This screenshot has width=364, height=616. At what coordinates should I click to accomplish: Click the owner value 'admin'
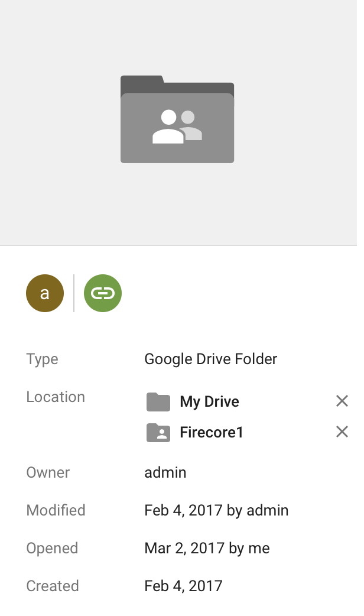pos(165,472)
